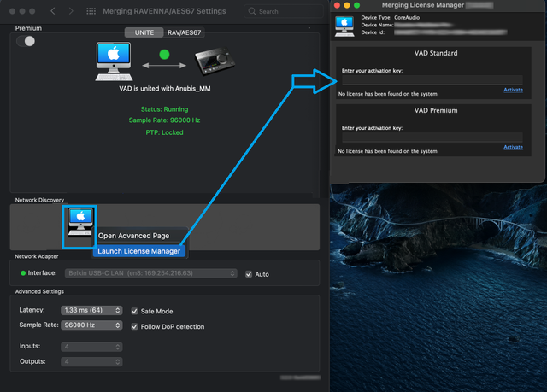
Task: Open the Interface dropdown Belkin USB-C LAN
Action: (151, 273)
